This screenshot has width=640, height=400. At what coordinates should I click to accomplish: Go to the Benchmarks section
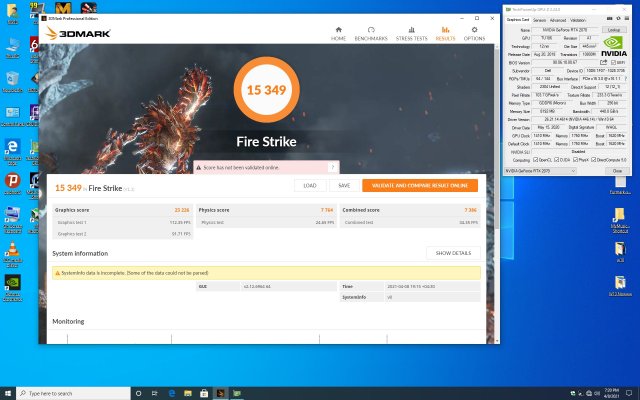coord(371,34)
